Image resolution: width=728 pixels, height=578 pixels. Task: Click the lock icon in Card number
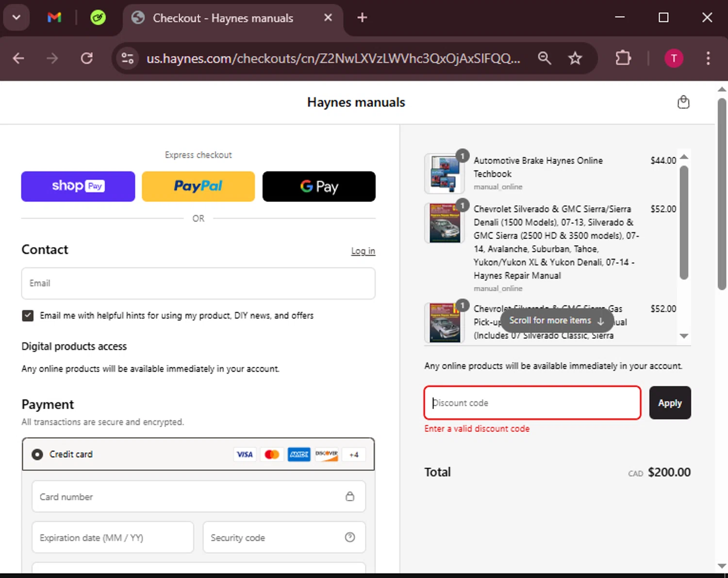(x=350, y=496)
